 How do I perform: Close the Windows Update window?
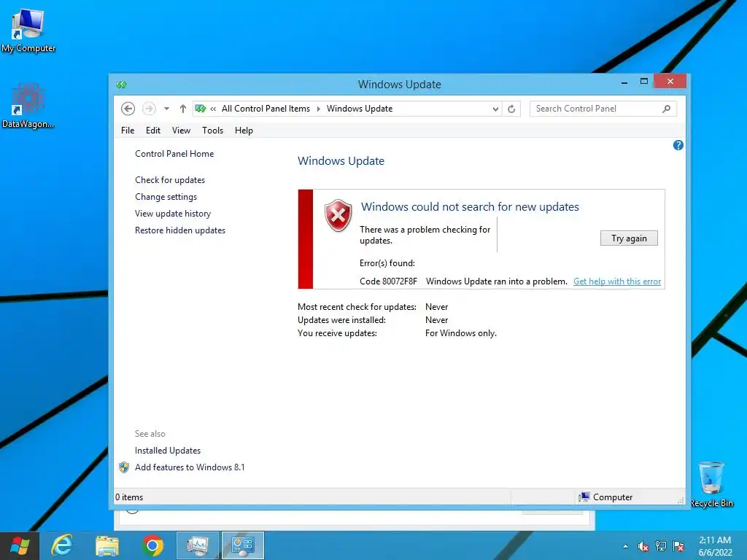tap(670, 82)
